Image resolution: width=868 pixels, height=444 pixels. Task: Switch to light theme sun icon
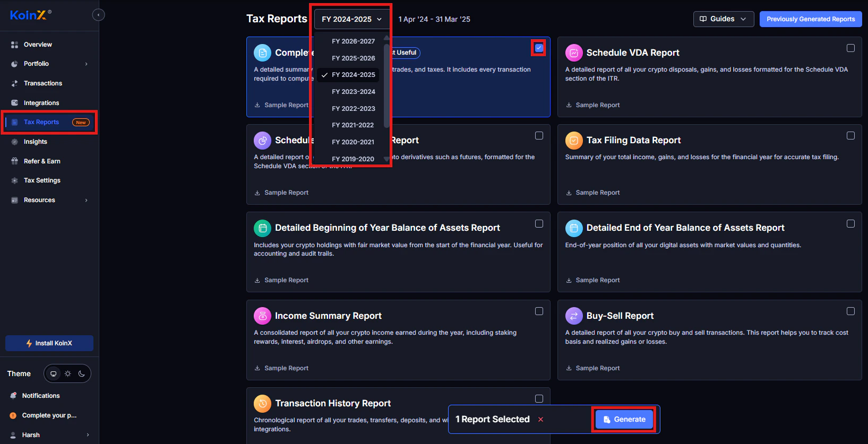click(x=67, y=374)
